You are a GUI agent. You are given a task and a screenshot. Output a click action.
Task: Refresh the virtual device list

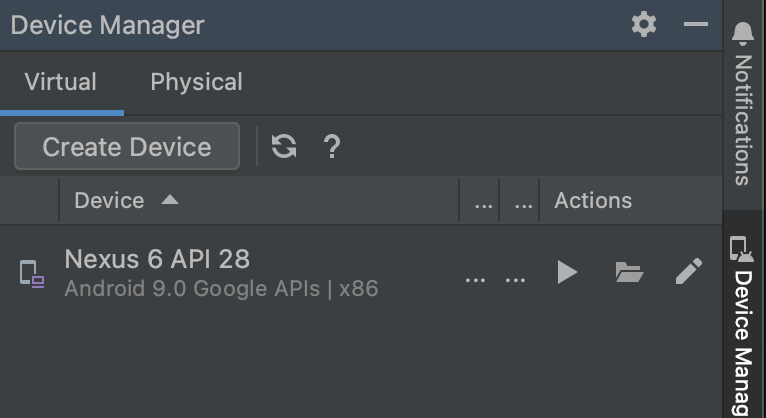pyautogui.click(x=284, y=146)
